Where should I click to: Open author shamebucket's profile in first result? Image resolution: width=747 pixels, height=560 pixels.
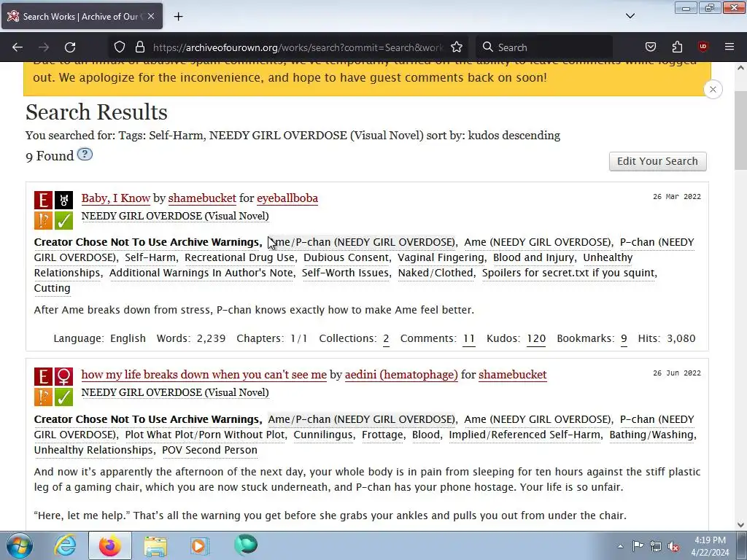coord(202,198)
